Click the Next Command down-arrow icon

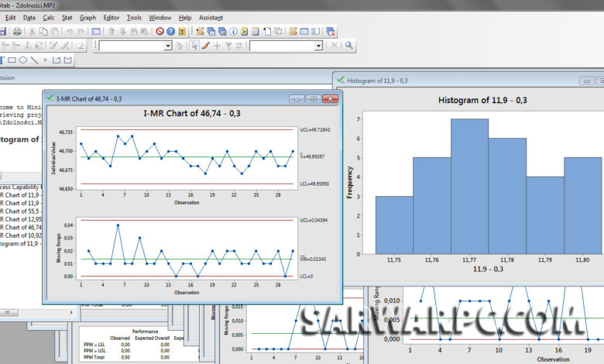(122, 32)
